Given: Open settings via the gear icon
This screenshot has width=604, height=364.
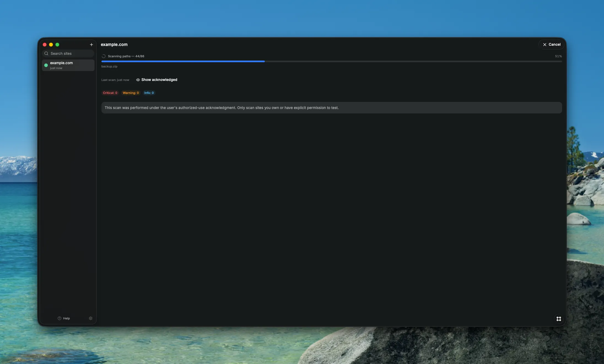Looking at the screenshot, I should pyautogui.click(x=91, y=318).
